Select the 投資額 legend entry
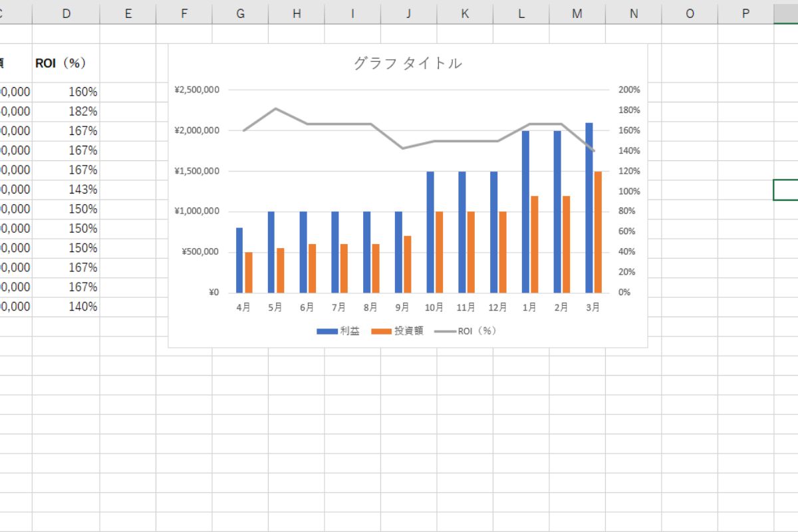Image resolution: width=798 pixels, height=532 pixels. click(398, 331)
